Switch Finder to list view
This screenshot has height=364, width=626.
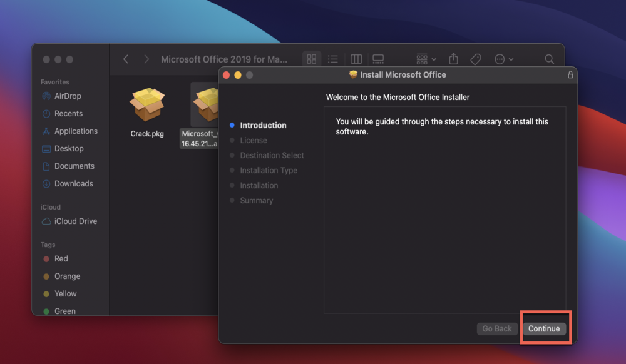point(333,59)
